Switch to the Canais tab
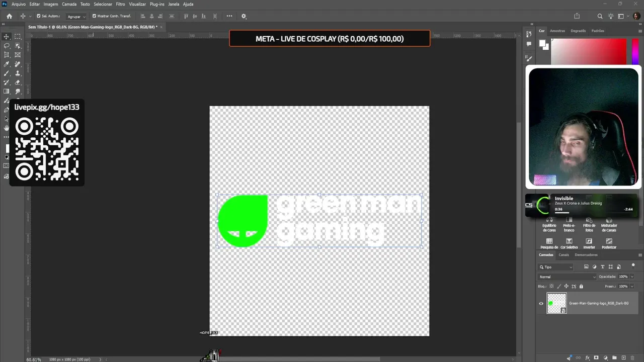The image size is (644, 362). point(564,255)
